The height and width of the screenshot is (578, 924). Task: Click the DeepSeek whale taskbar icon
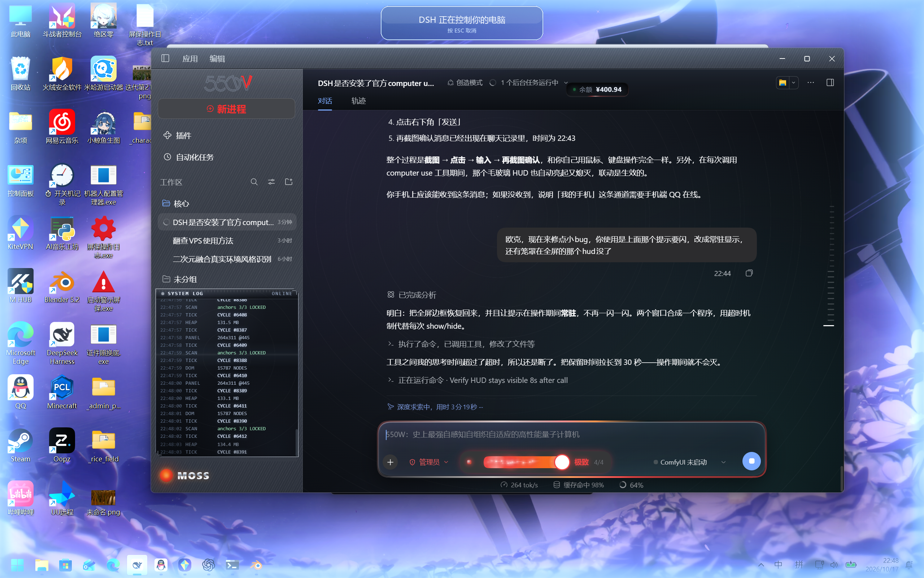pos(137,565)
